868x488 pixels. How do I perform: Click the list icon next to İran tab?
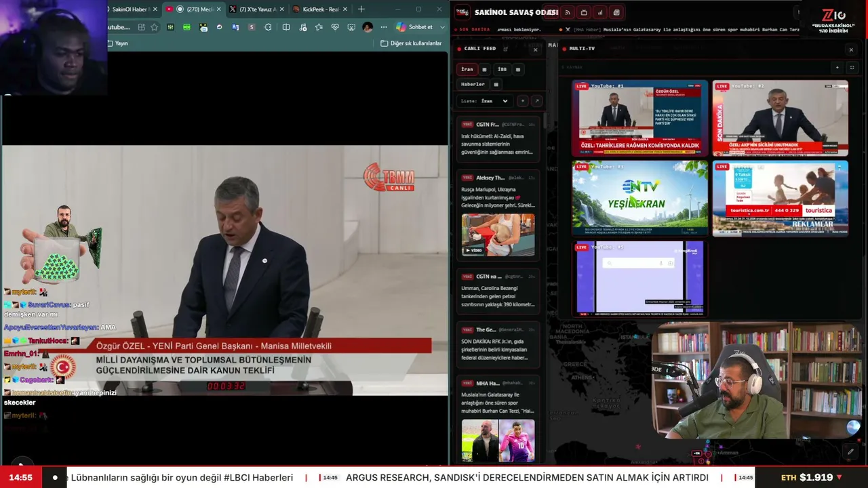point(484,69)
